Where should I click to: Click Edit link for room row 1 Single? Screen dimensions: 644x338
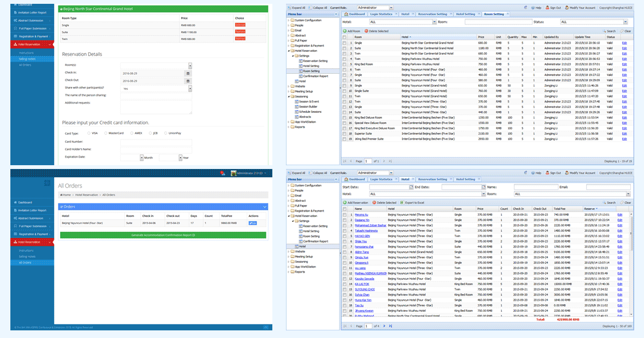[624, 43]
